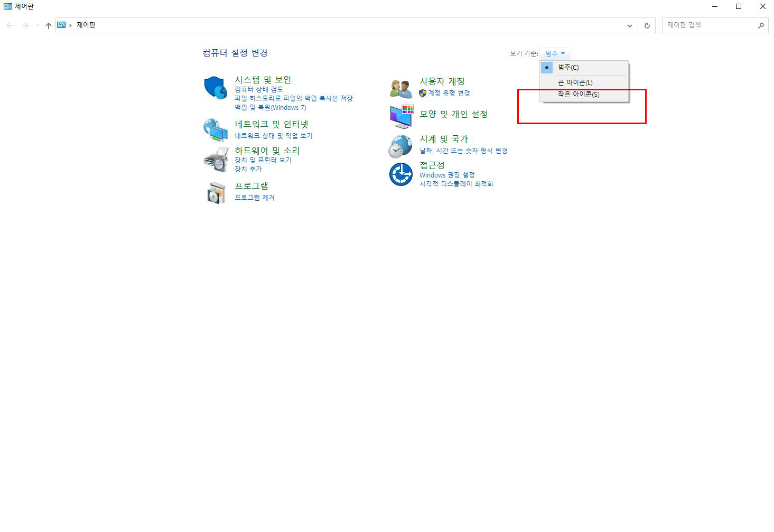Click the System and Security shield icon

tap(215, 88)
